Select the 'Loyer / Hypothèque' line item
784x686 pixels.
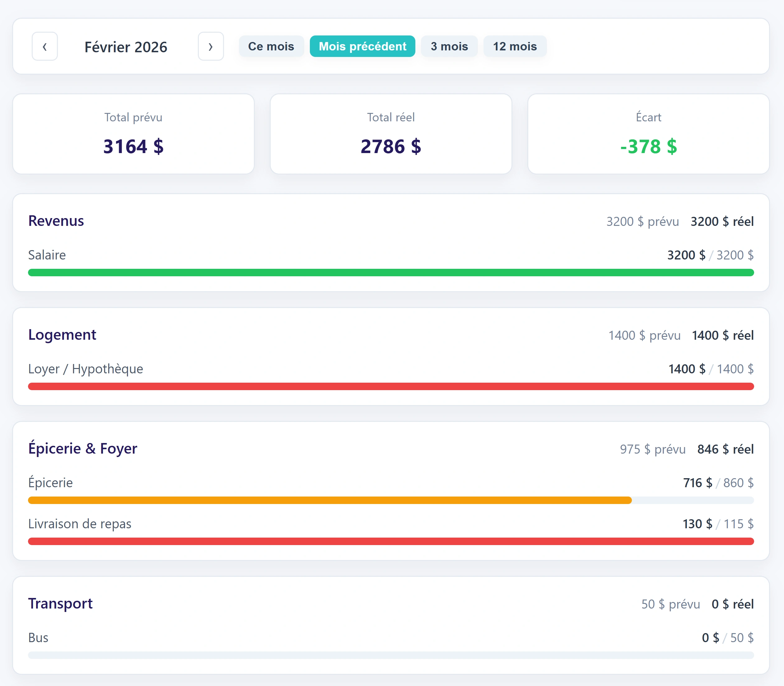click(85, 368)
